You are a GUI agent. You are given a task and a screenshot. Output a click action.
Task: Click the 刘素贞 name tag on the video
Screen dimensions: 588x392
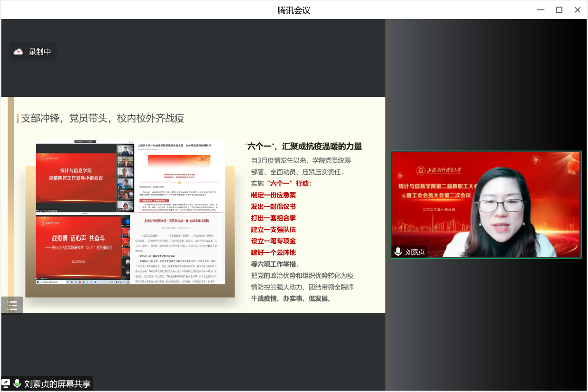[x=415, y=252]
